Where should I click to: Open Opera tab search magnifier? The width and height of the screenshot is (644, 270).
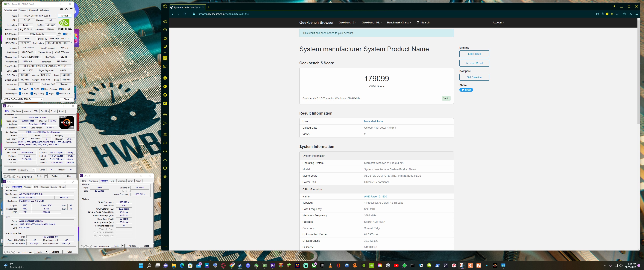[x=614, y=6]
